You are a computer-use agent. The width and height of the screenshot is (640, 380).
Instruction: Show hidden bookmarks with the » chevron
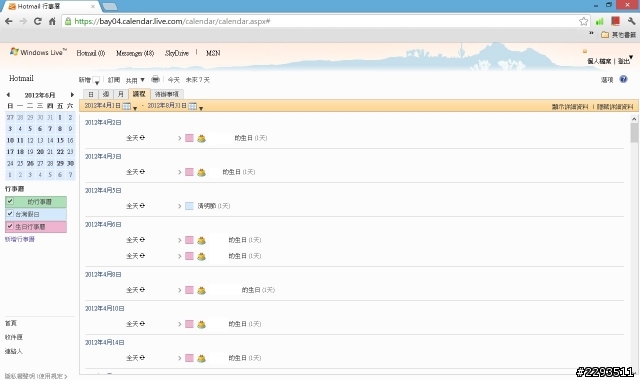pyautogui.click(x=591, y=33)
